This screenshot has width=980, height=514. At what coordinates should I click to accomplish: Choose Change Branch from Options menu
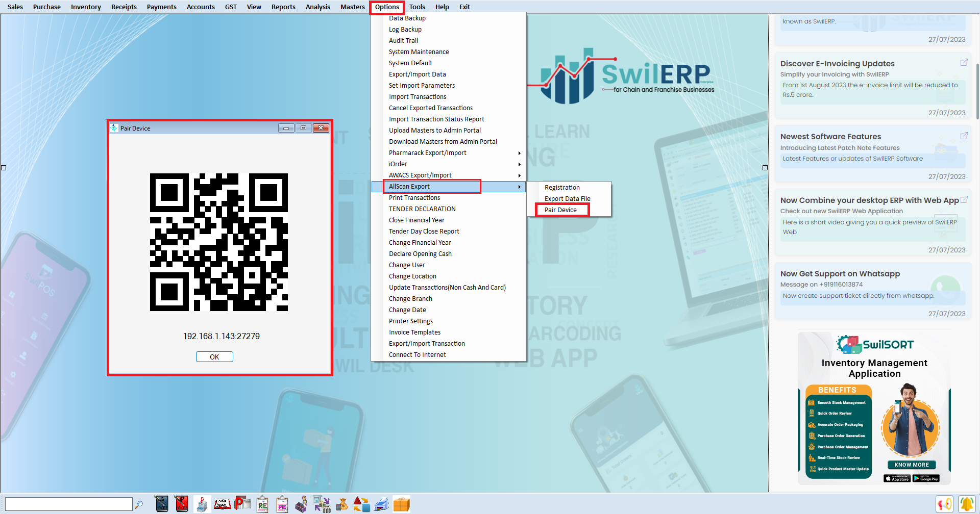click(410, 298)
